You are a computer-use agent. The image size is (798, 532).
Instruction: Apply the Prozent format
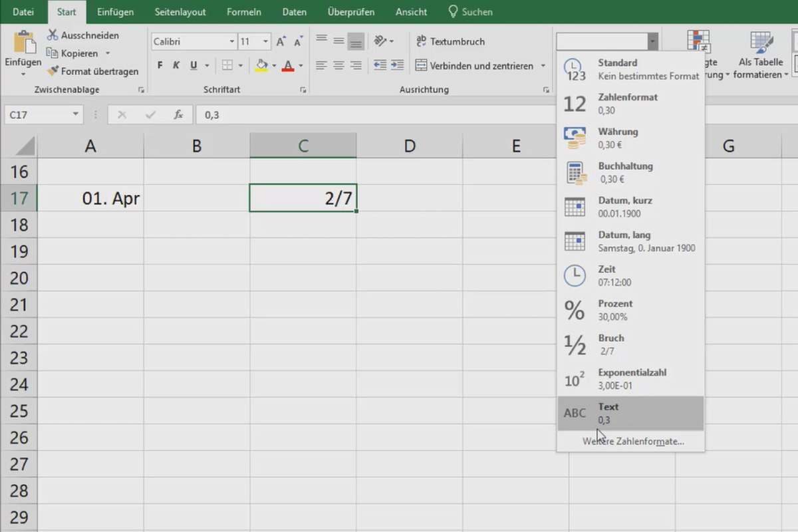tap(614, 309)
